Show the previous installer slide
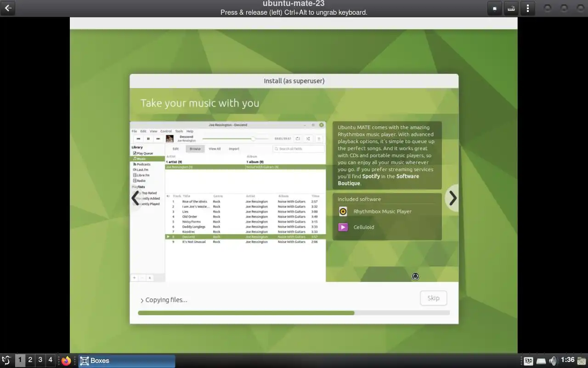This screenshot has width=588, height=368. 136,198
